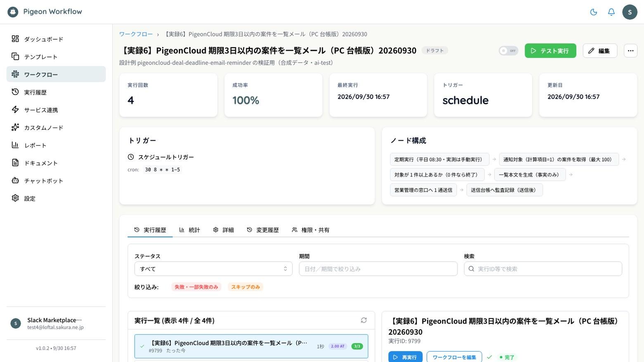Click cron expression 30 8 * * 1-5

[x=162, y=170]
